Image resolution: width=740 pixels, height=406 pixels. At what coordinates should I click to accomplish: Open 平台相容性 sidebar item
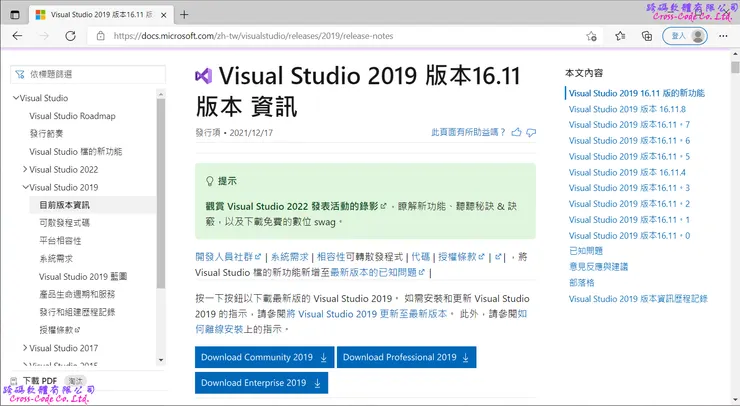pyautogui.click(x=60, y=241)
